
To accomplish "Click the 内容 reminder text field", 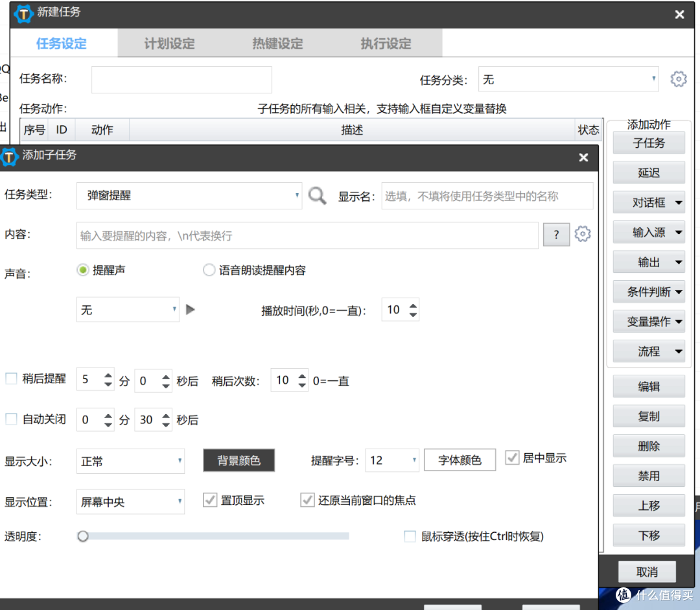I will 307,235.
